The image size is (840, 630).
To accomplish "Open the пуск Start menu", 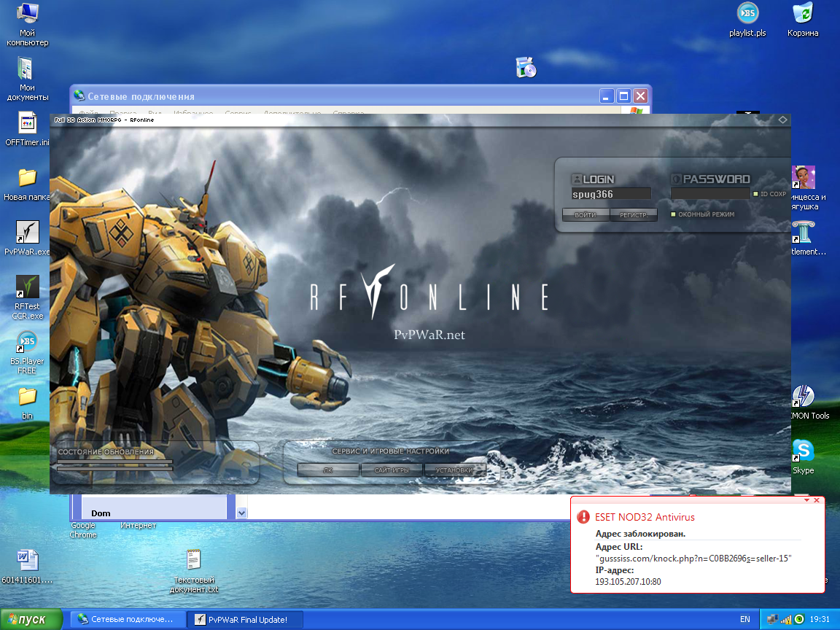I will point(31,619).
